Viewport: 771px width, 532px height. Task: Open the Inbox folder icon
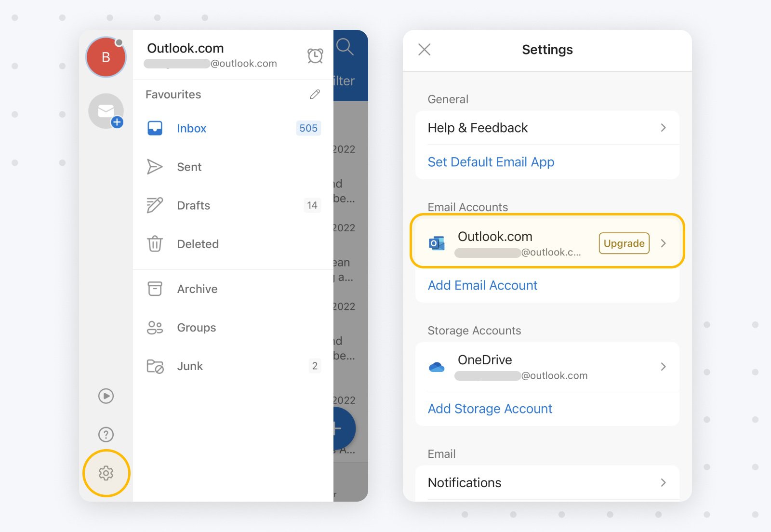tap(155, 128)
